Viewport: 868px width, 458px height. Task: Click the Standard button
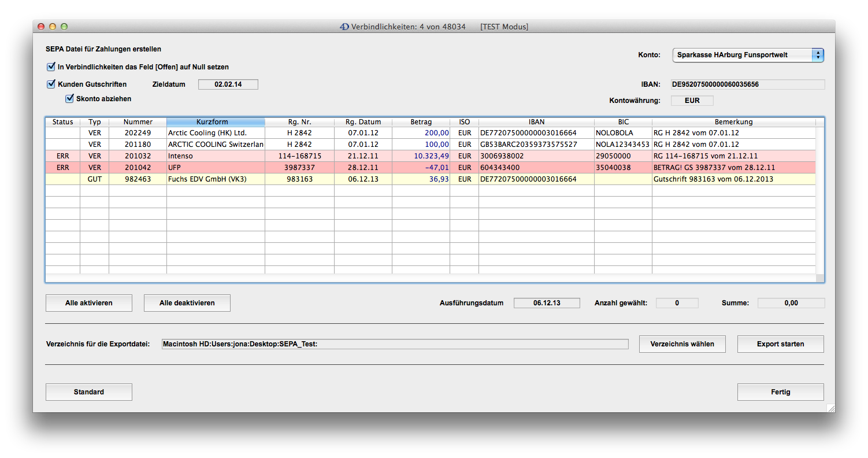click(89, 392)
